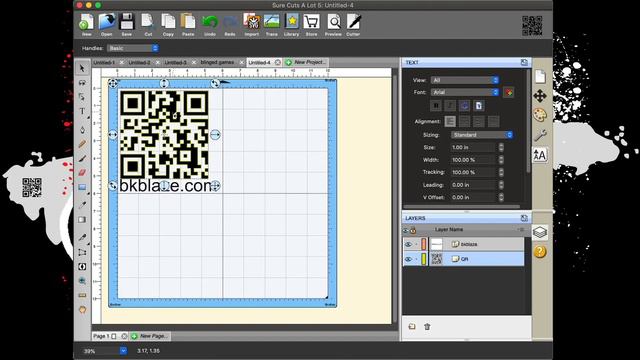Open the Text AA panel icon
The image size is (640, 360).
coord(540,156)
